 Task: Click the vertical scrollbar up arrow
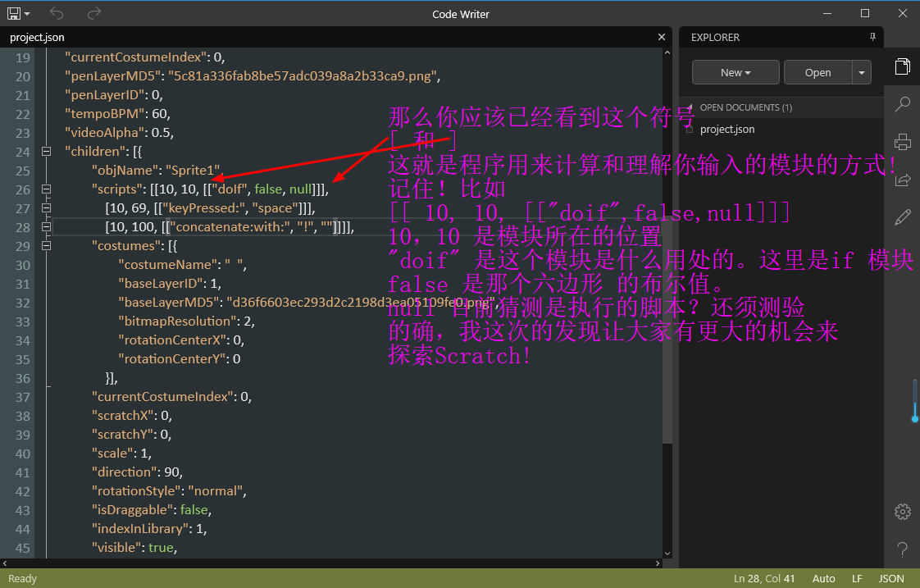(x=667, y=52)
